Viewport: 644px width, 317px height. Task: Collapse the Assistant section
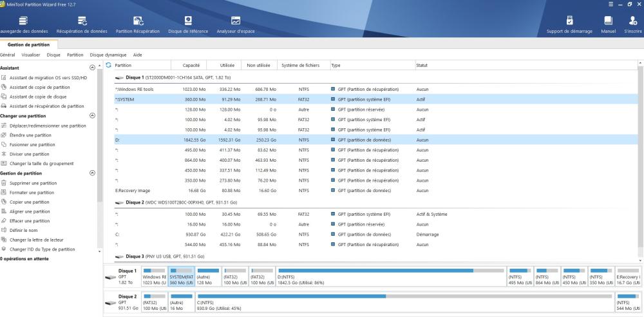pyautogui.click(x=91, y=68)
